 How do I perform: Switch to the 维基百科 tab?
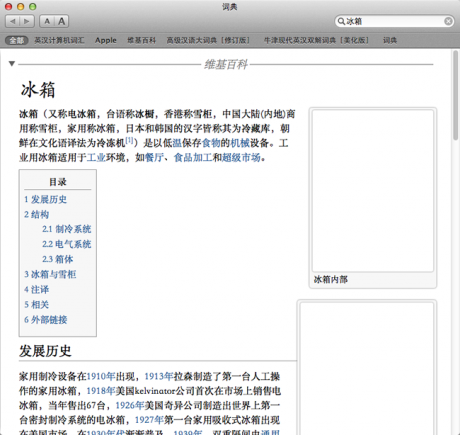(x=141, y=40)
